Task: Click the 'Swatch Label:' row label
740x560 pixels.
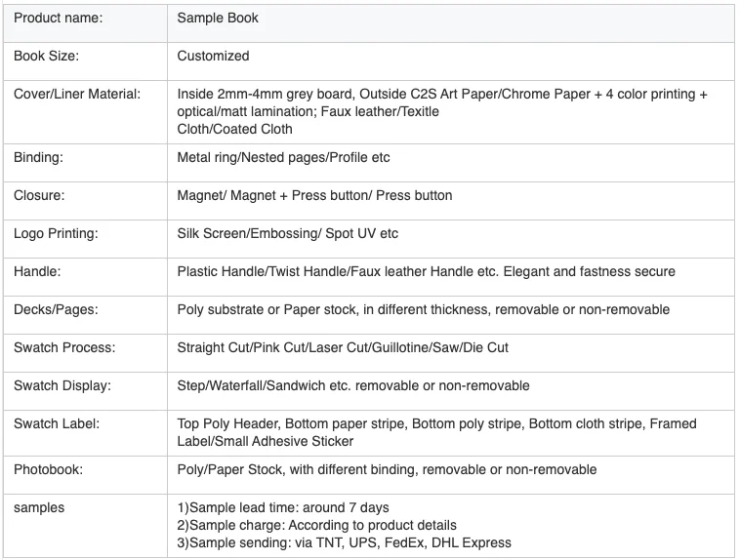Action: pyautogui.click(x=57, y=423)
